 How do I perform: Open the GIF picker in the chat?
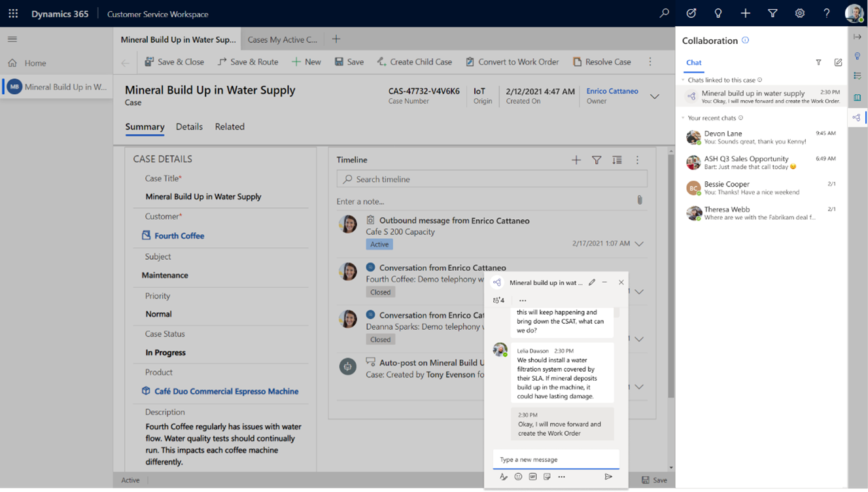coord(532,477)
